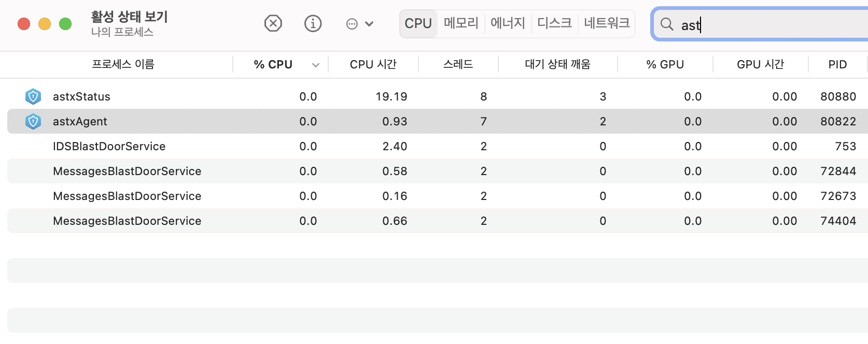Select MessagesBlastDoorService with PID 72673

pyautogui.click(x=438, y=196)
